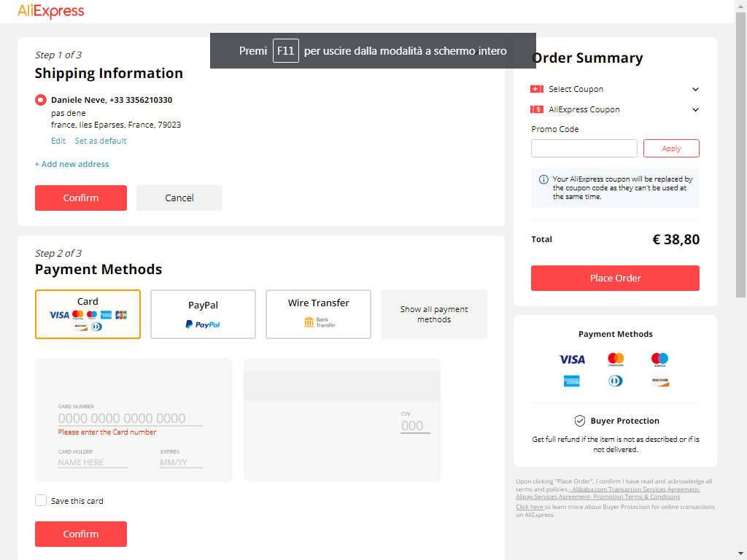Expand the AliExpress Coupon dropdown

(695, 109)
